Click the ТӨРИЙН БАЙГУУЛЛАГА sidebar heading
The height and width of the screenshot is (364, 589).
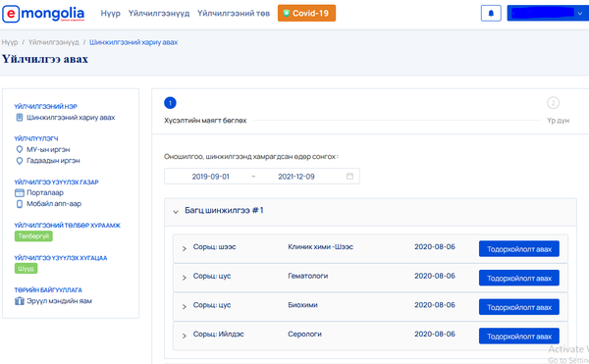[x=48, y=290]
